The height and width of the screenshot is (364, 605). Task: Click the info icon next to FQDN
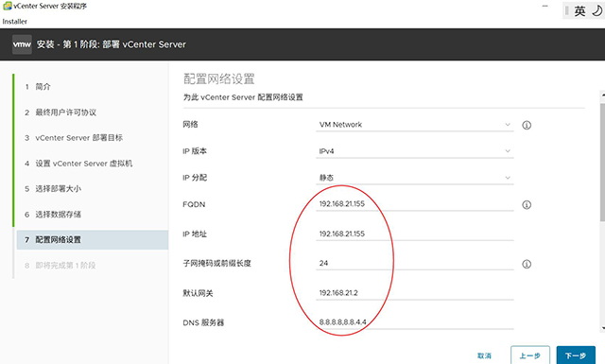pos(527,204)
